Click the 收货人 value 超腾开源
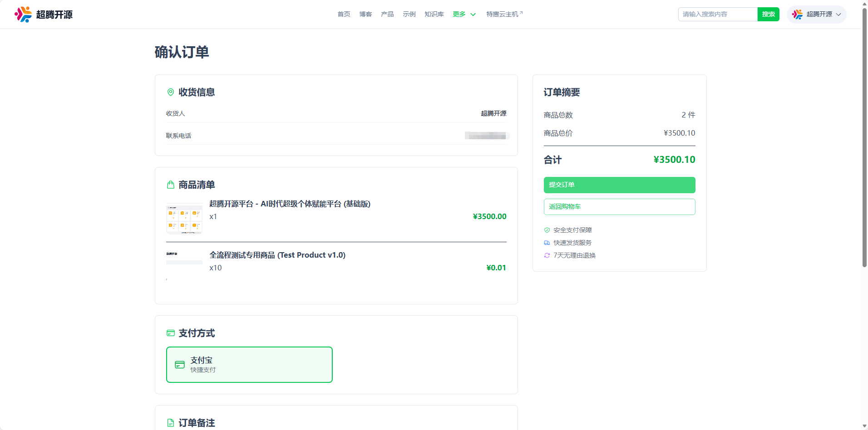 tap(493, 113)
